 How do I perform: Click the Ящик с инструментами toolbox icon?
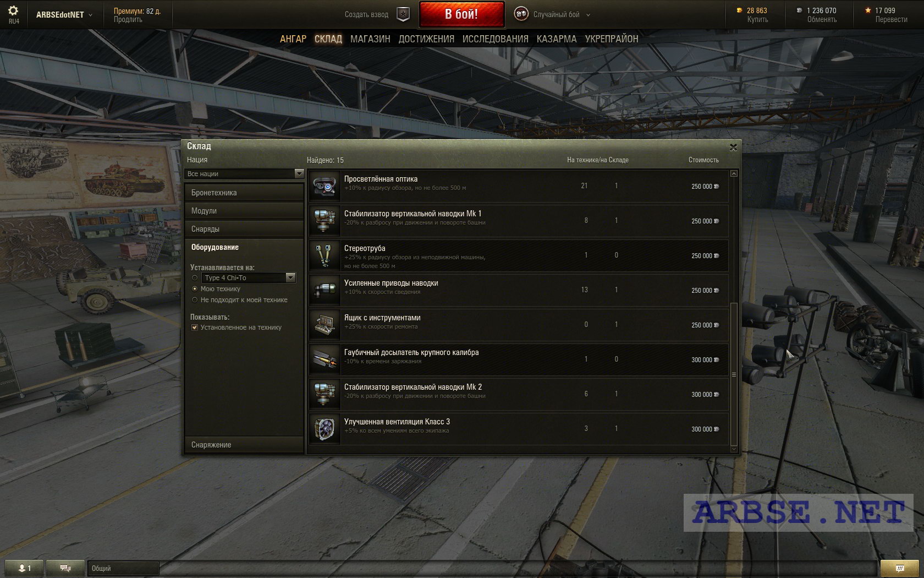tap(324, 325)
